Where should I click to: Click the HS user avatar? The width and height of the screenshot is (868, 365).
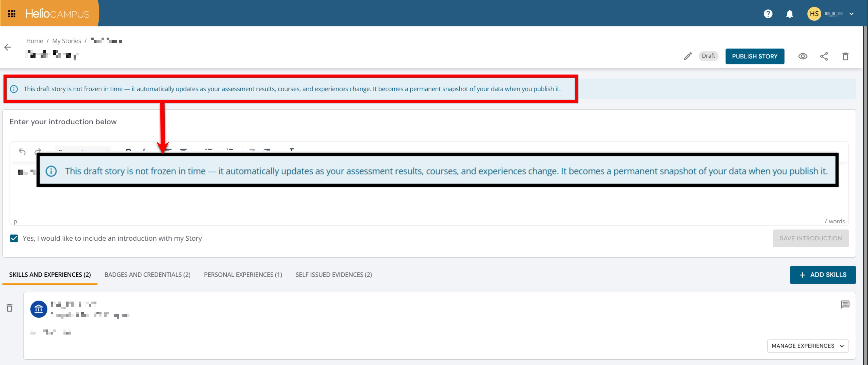point(814,14)
